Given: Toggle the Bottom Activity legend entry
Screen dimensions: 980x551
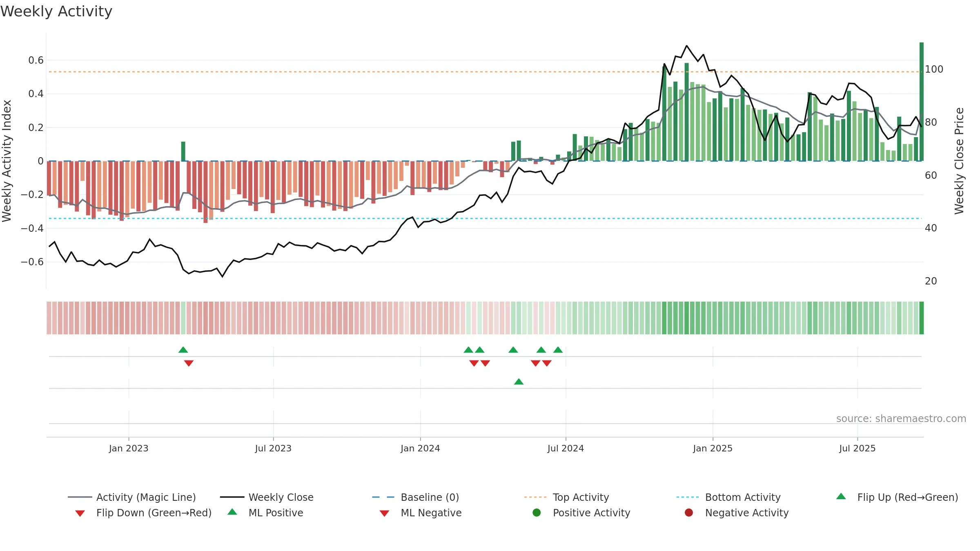Looking at the screenshot, I should point(728,497).
